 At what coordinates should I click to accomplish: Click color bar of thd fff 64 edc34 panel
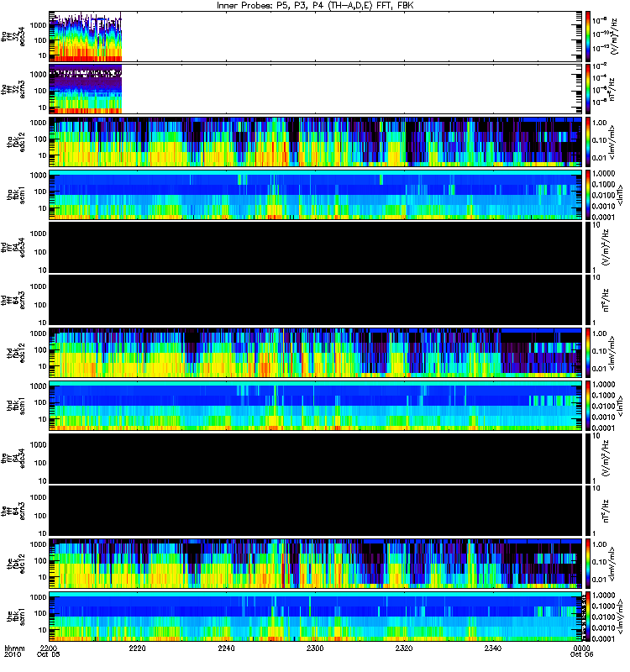588,247
